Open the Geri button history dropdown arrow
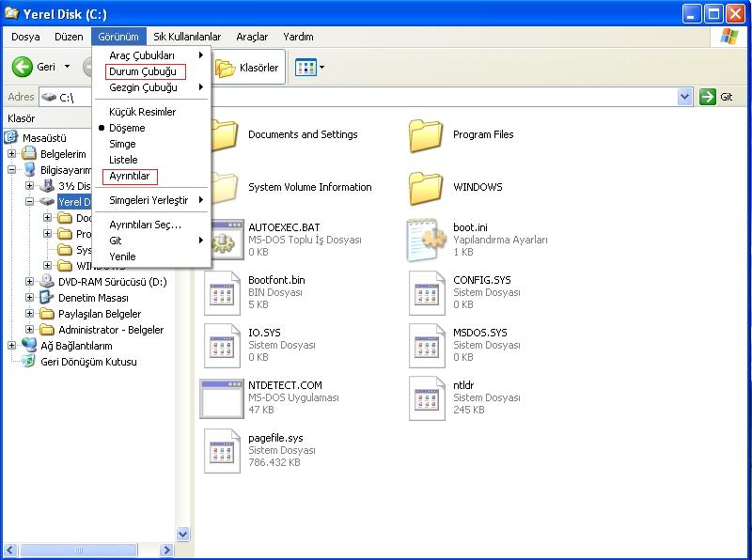This screenshot has width=752, height=560. coord(67,66)
